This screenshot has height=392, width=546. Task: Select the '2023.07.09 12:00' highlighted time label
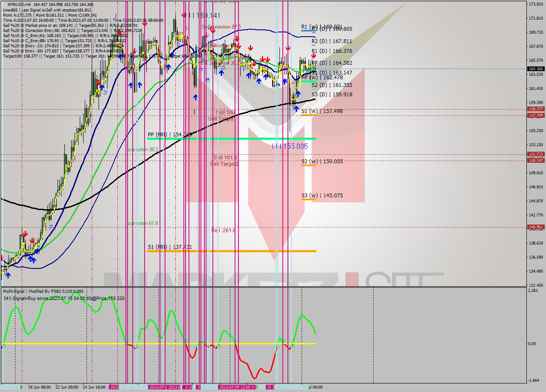click(x=236, y=387)
